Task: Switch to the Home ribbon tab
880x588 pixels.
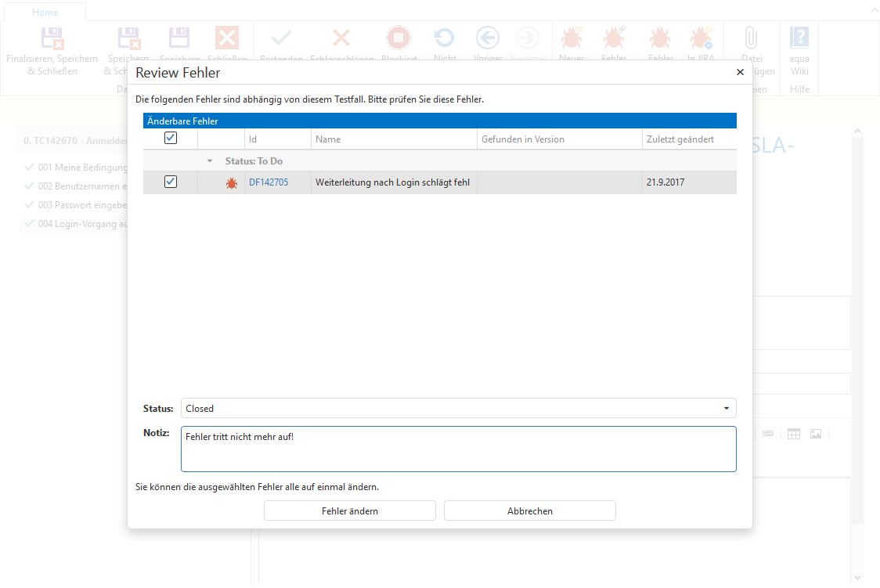Action: (45, 12)
